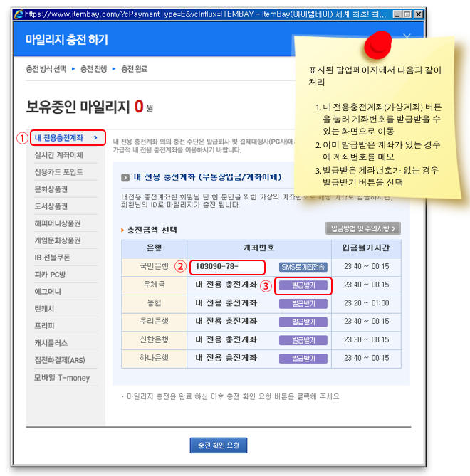The width and height of the screenshot is (470, 476).
Task: Click 충전 완료 step label
Action: [x=134, y=69]
